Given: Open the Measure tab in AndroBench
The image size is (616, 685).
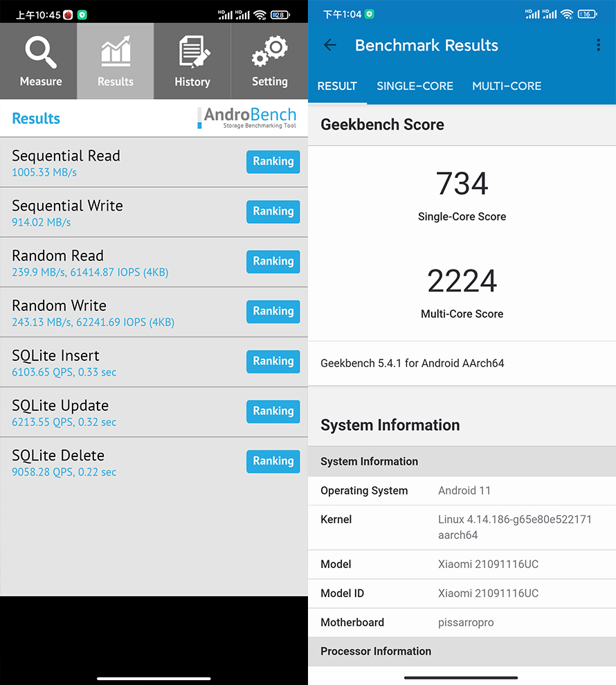Looking at the screenshot, I should click(39, 61).
